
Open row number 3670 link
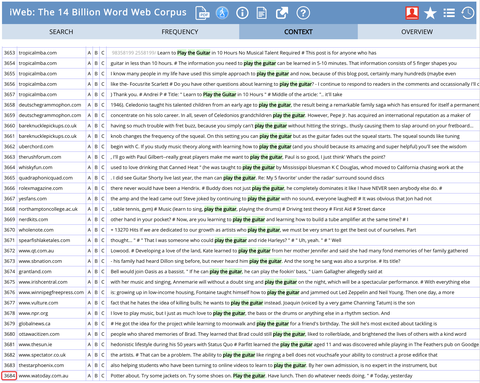[9, 230]
